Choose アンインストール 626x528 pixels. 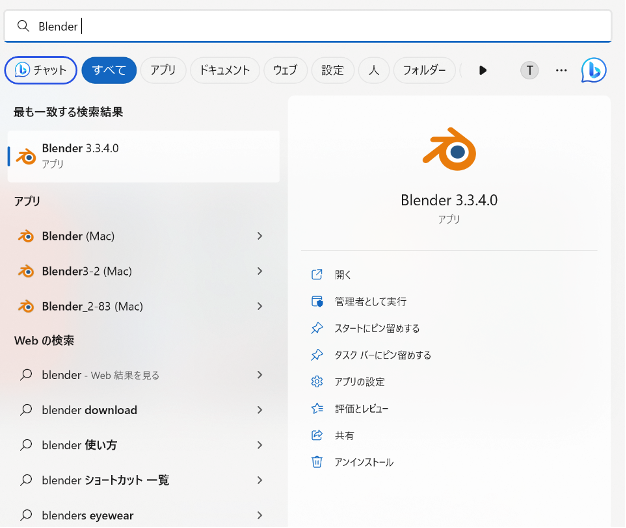click(364, 462)
